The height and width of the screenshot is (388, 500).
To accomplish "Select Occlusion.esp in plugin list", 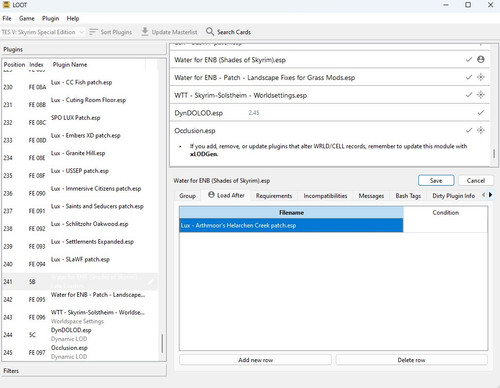I will (x=80, y=352).
